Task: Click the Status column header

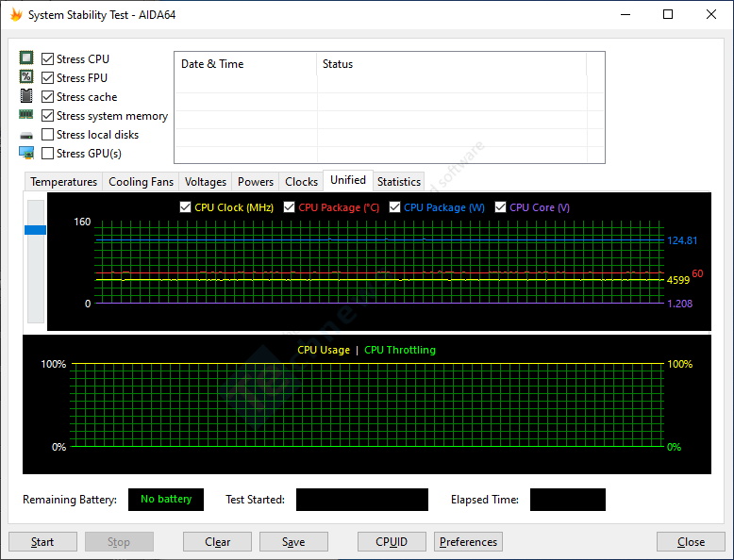Action: 451,64
